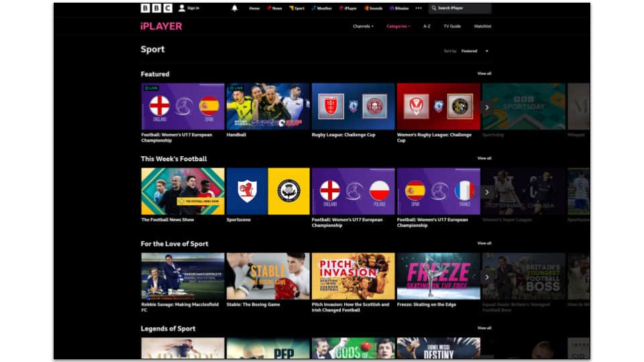The height and width of the screenshot is (362, 644).
Task: Click the BBC logo blocks
Action: [x=156, y=8]
